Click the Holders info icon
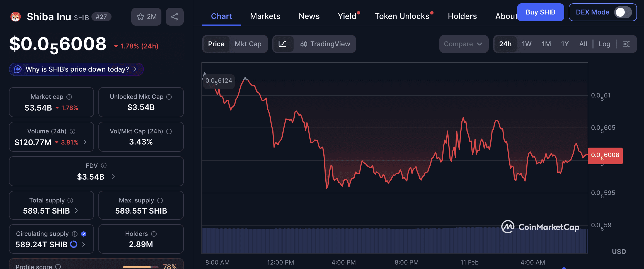Viewport: 644px width, 269px height. [154, 234]
